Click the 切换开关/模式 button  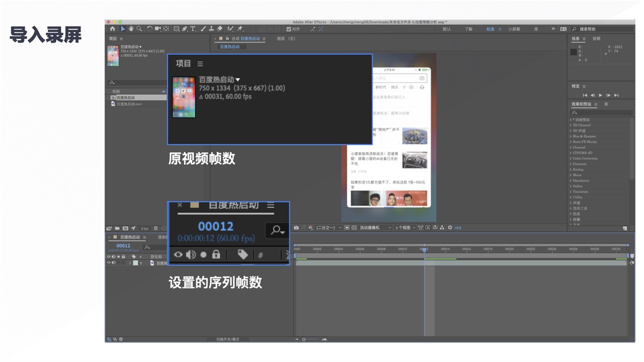pos(228,339)
